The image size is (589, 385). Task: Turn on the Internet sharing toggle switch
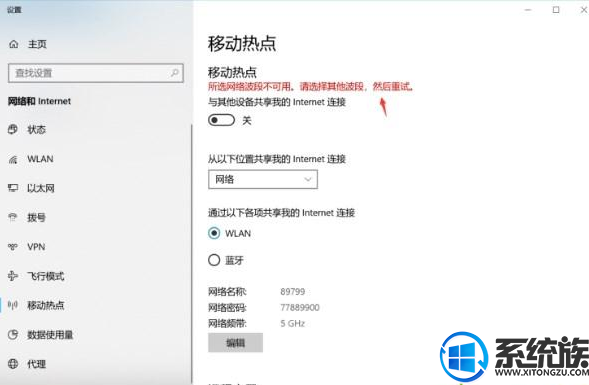(221, 120)
